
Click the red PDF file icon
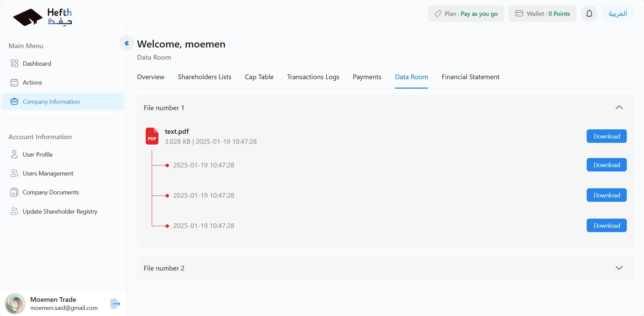tap(152, 136)
